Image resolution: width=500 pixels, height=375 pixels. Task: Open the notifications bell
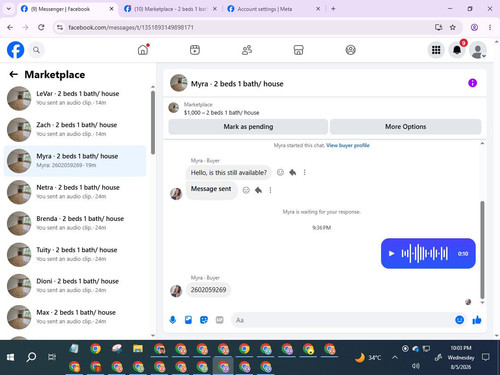click(457, 50)
